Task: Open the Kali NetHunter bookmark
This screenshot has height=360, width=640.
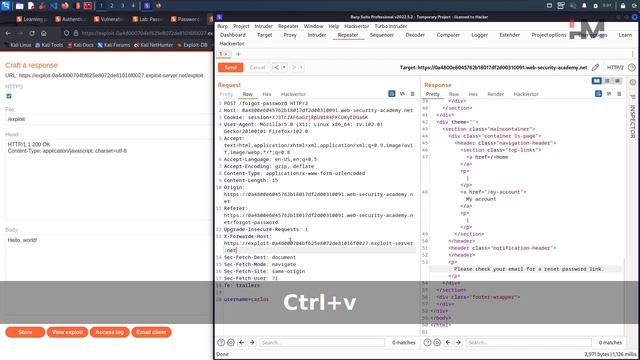Action: coord(153,45)
